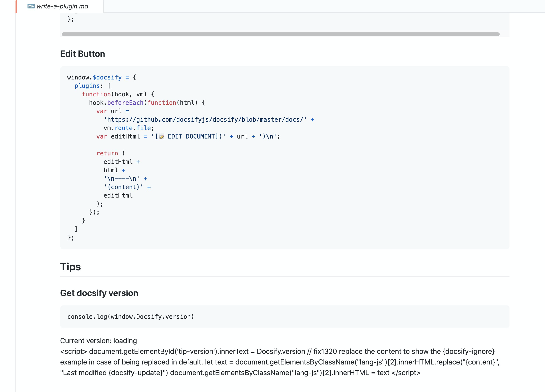The height and width of the screenshot is (392, 545).
Task: Click the '{content}' string line
Action: click(x=127, y=187)
